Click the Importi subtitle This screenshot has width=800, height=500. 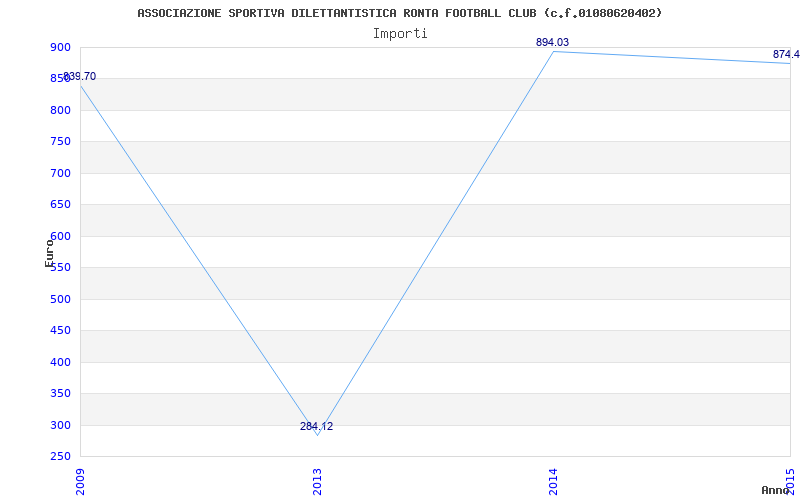pos(400,34)
